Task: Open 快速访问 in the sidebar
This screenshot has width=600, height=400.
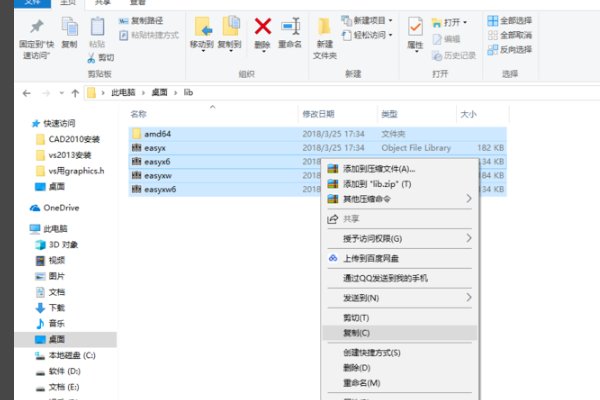Action: tap(59, 123)
